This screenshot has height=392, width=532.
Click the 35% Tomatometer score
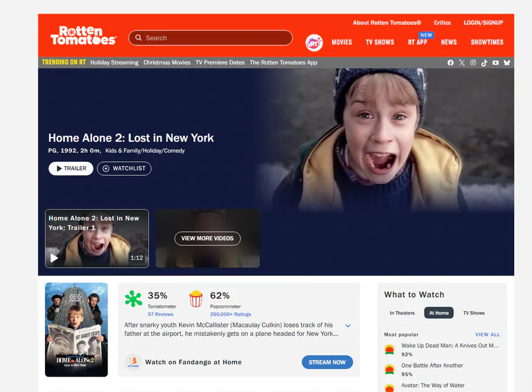157,295
